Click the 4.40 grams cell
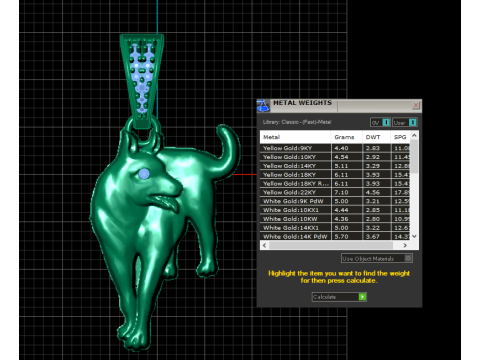Image resolution: width=480 pixels, height=360 pixels. (347, 148)
